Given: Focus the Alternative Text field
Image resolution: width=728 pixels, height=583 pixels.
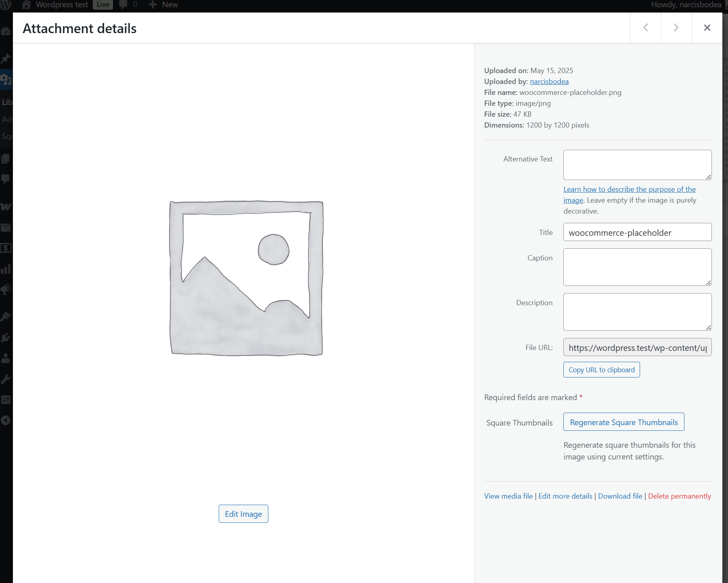Looking at the screenshot, I should 638,165.
